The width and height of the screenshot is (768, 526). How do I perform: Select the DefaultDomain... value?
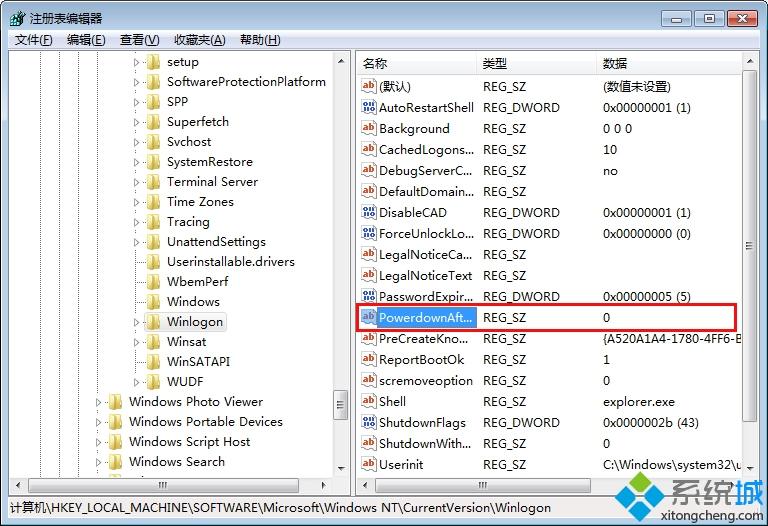pos(426,191)
